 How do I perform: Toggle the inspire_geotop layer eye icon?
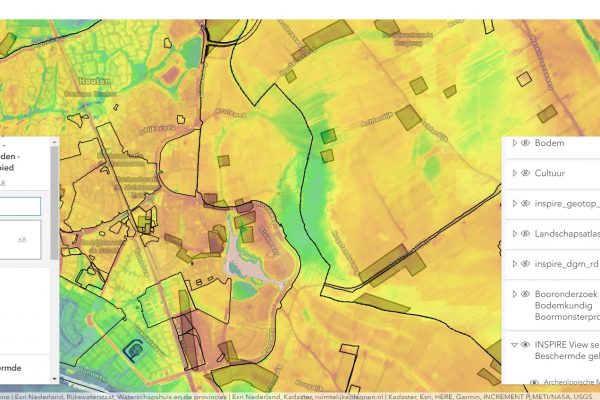pos(524,204)
